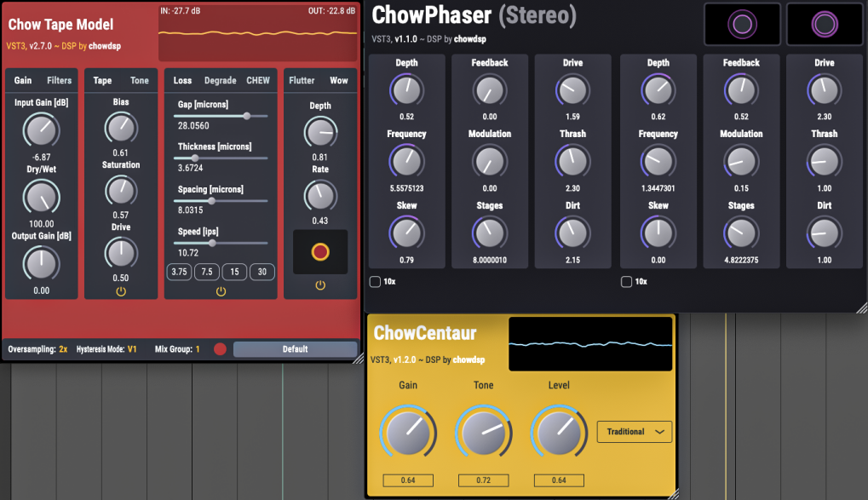Click the Gap [microns] slider handle
The width and height of the screenshot is (868, 500).
(247, 116)
